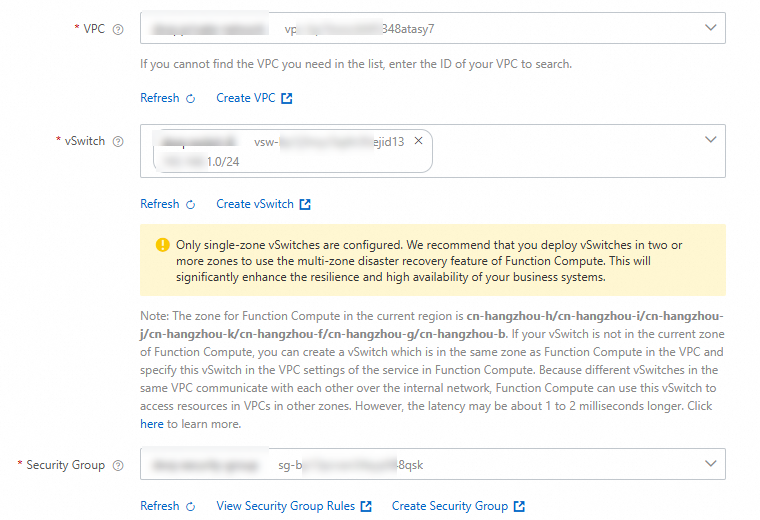Click the refresh icon below Security Group
760x520 pixels.
tap(190, 506)
